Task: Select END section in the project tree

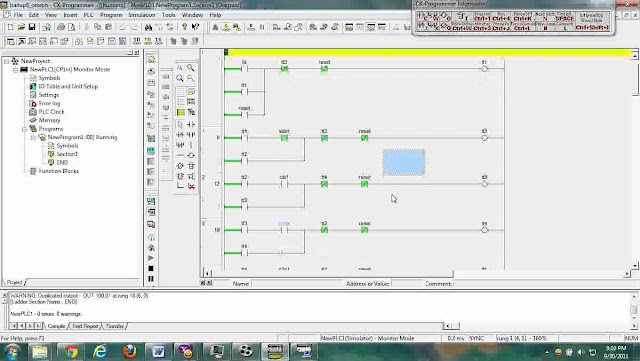Action: [x=62, y=163]
